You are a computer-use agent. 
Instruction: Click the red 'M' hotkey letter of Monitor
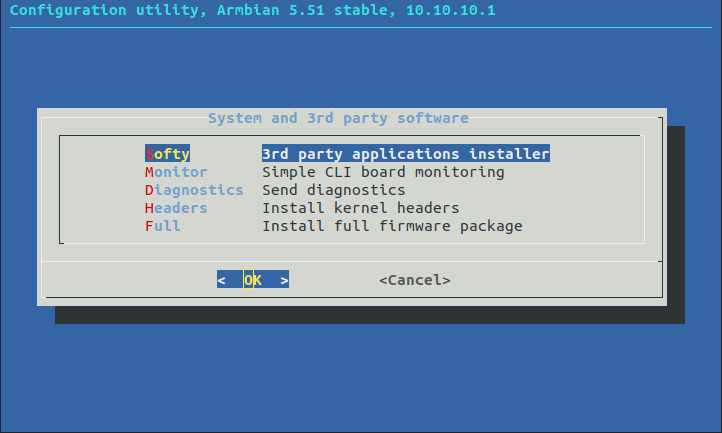coord(149,172)
